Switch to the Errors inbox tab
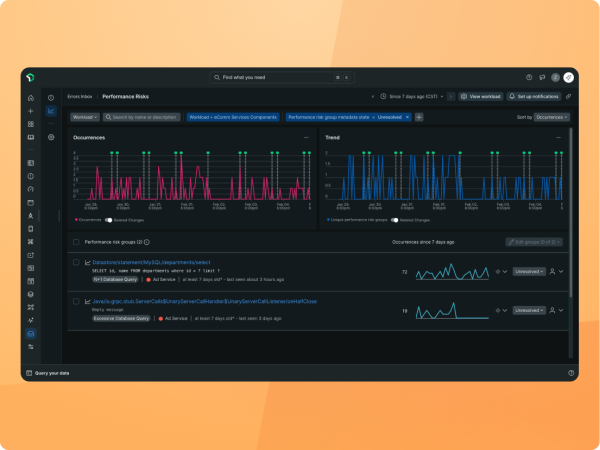The image size is (600, 450). click(x=80, y=96)
